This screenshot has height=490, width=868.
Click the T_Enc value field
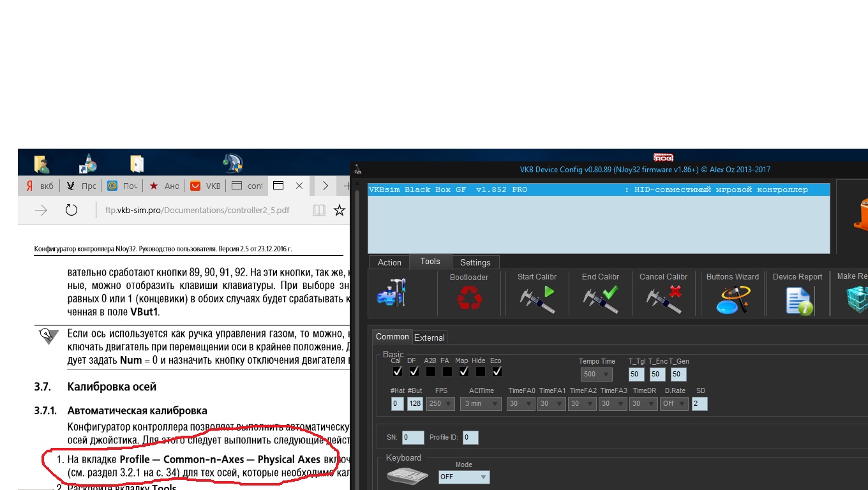coord(657,375)
